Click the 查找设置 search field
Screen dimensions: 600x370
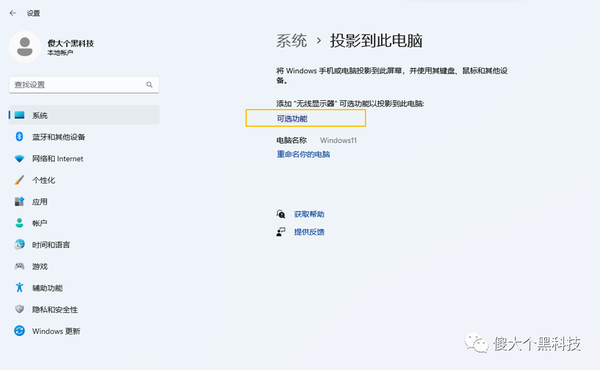click(84, 85)
